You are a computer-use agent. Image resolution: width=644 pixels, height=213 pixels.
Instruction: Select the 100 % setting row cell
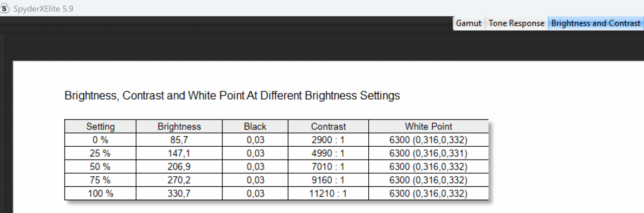pos(101,193)
